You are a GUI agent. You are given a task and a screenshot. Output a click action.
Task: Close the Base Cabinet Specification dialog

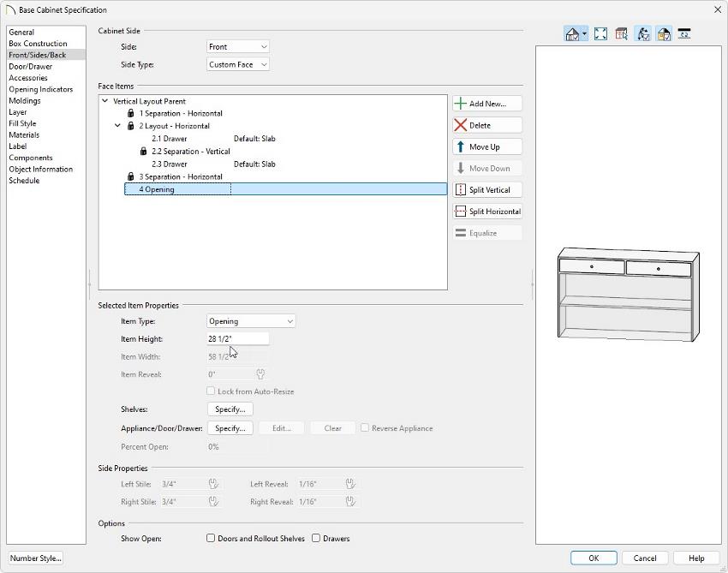[x=718, y=9]
